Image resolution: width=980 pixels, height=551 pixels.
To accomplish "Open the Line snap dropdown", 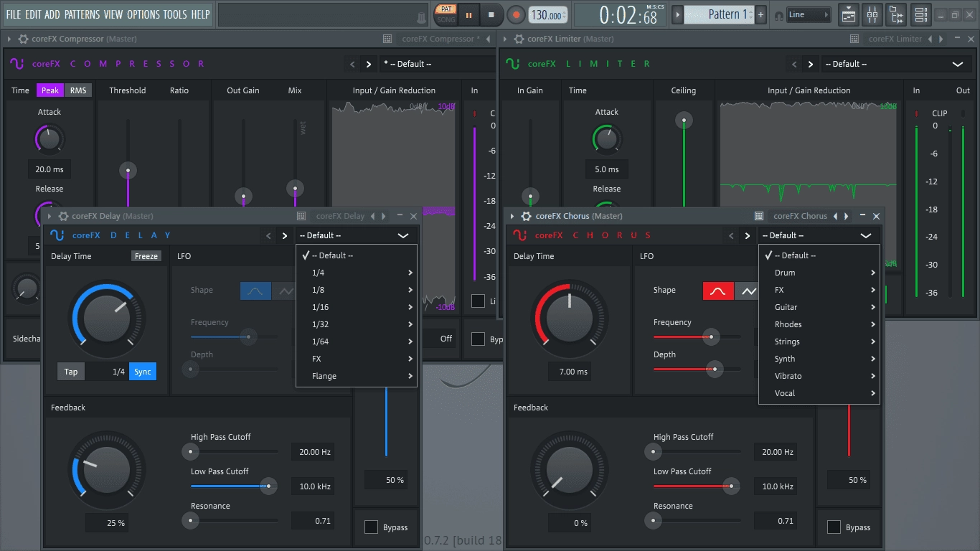I will (x=809, y=14).
